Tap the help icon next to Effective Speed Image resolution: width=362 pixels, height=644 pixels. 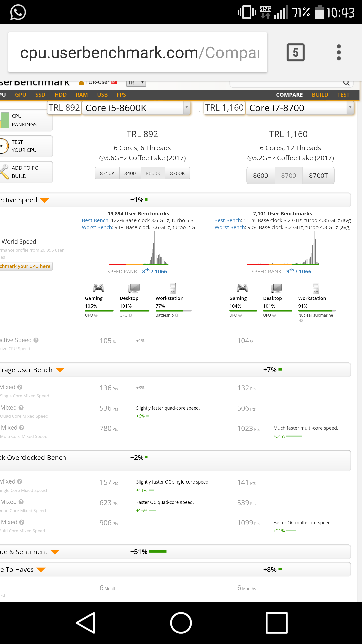(x=36, y=340)
